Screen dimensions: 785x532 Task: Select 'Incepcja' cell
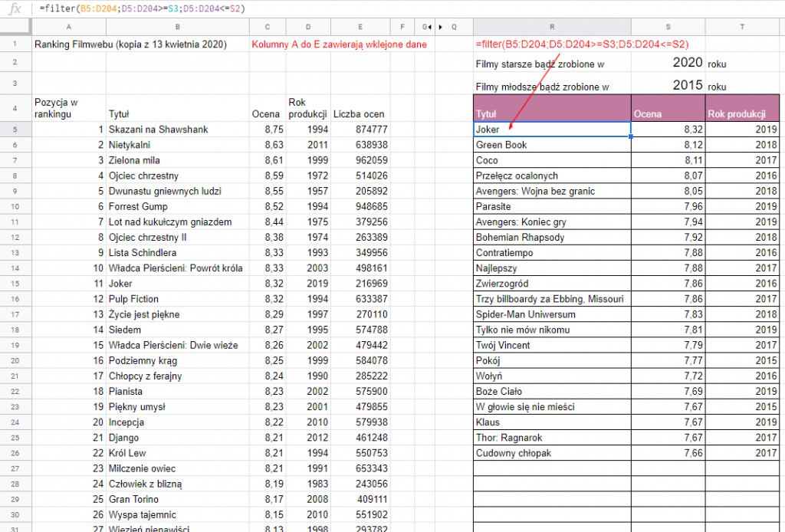click(x=178, y=422)
